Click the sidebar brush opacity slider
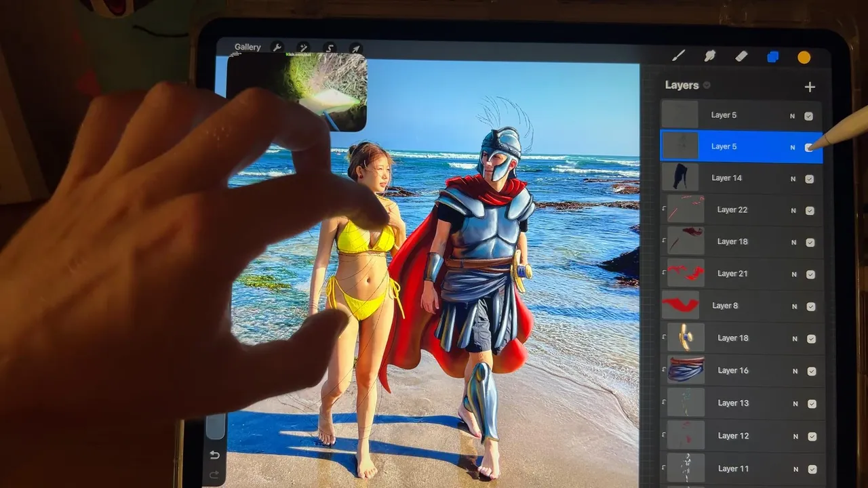868x488 pixels. [x=216, y=426]
